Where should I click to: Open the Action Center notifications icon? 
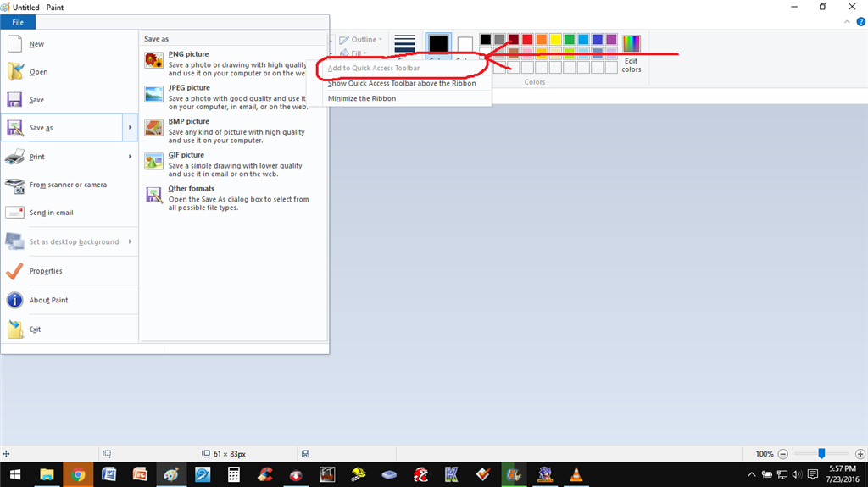(x=813, y=475)
